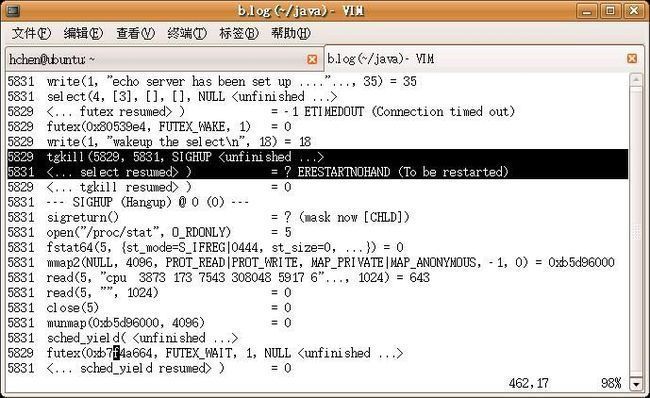
Task: Click the 98% position indicator
Action: click(611, 383)
